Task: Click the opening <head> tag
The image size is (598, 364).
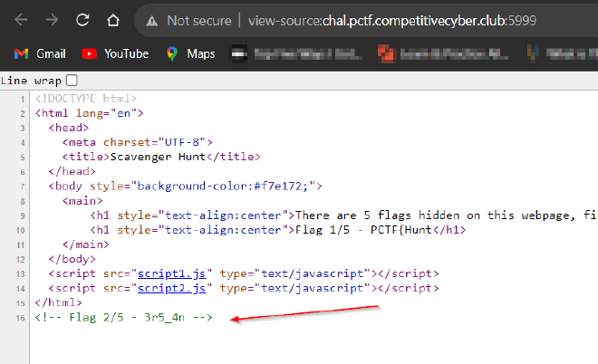Action: [x=69, y=128]
